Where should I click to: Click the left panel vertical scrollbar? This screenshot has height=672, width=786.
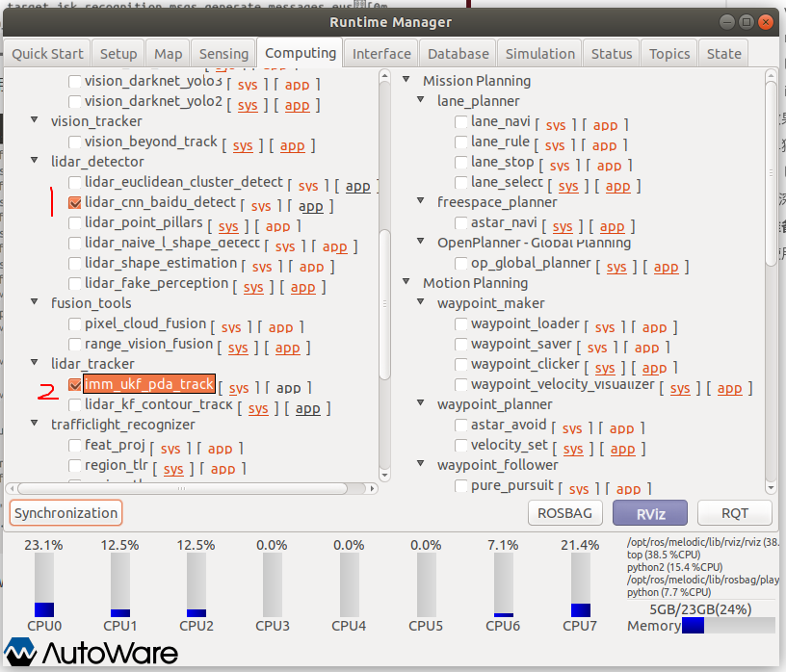384,304
